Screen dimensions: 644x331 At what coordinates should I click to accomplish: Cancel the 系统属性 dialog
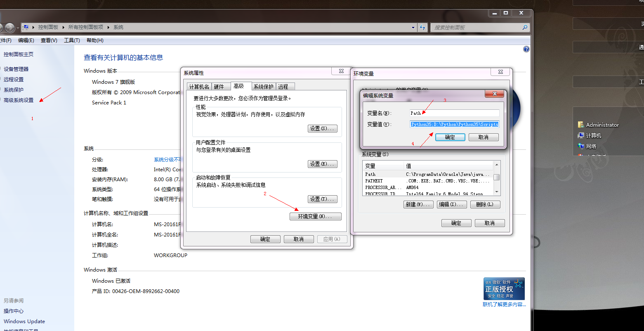[299, 239]
